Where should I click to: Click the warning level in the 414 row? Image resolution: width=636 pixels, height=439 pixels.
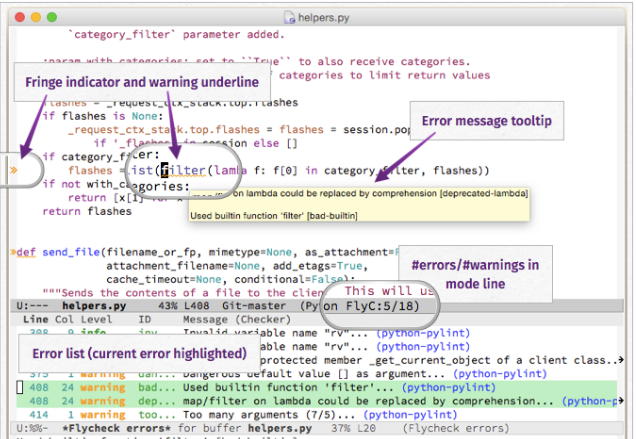[103, 415]
